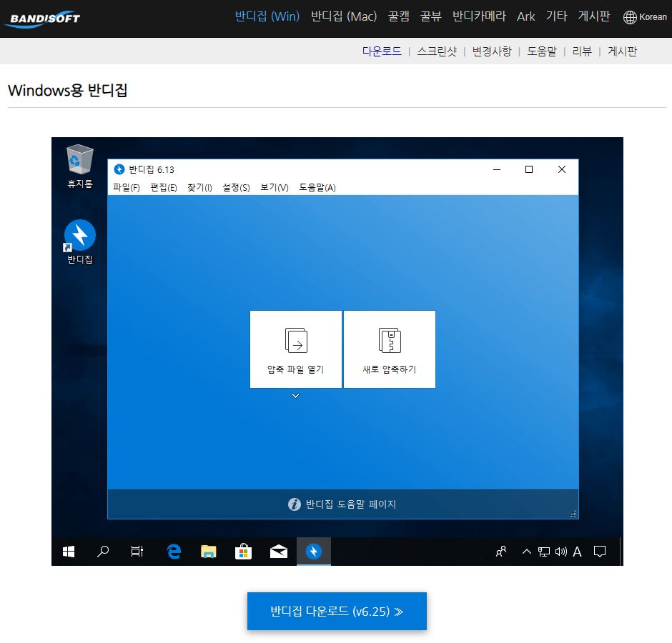Image resolution: width=672 pixels, height=643 pixels.
Task: Open the 도움말 sub-navigation link
Action: tap(542, 51)
